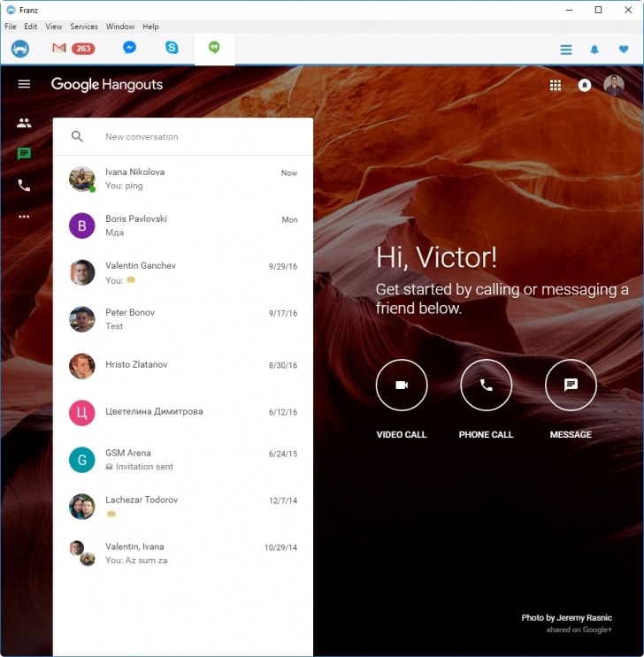Click the emoji in Valentin Ganchev's preview
644x657 pixels.
131,280
